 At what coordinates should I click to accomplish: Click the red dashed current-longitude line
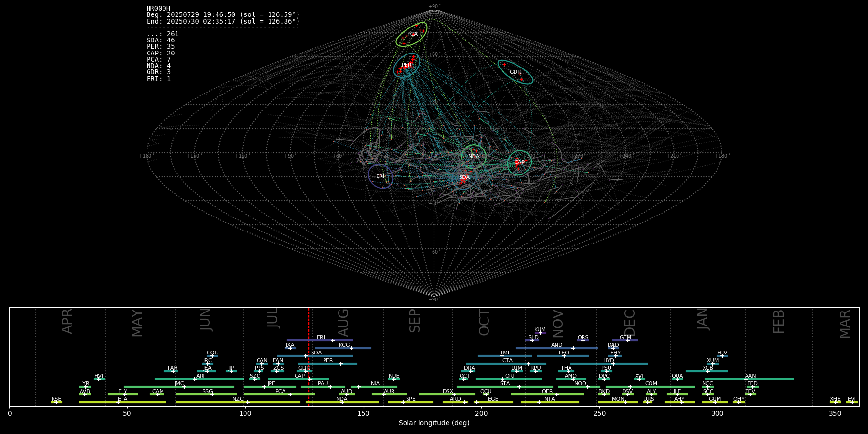coord(309,357)
